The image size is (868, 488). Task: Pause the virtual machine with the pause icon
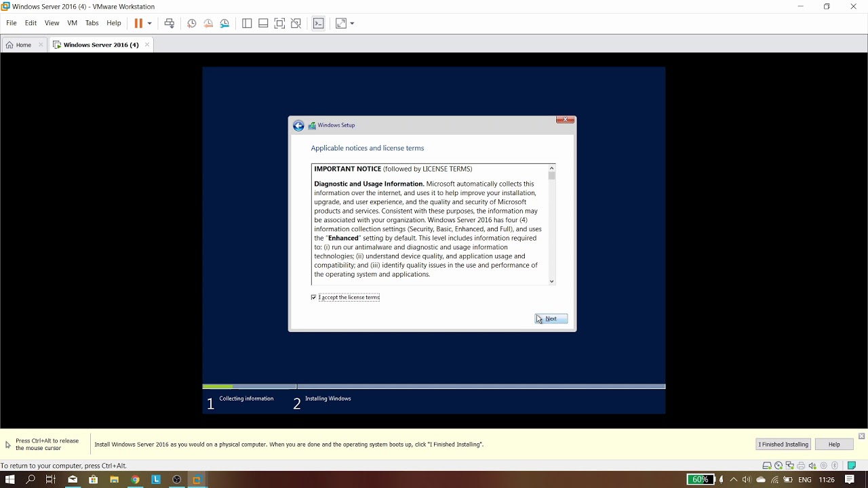click(138, 23)
